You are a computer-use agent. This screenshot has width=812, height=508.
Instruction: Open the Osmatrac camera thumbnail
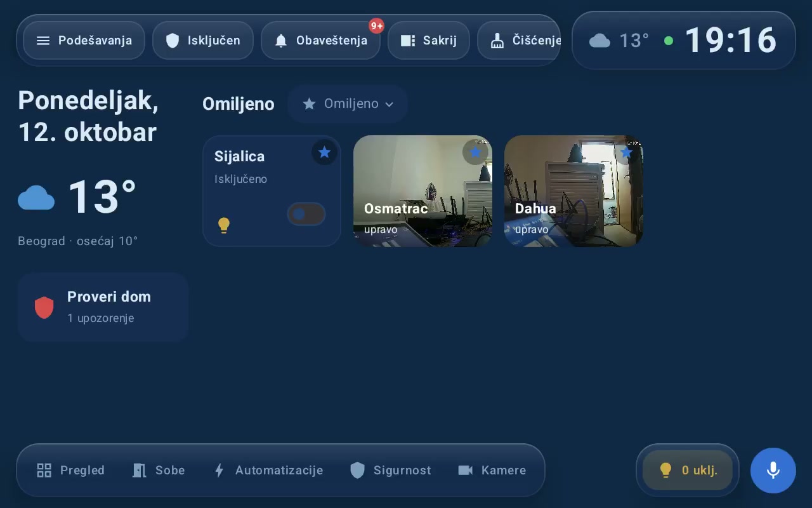click(422, 191)
